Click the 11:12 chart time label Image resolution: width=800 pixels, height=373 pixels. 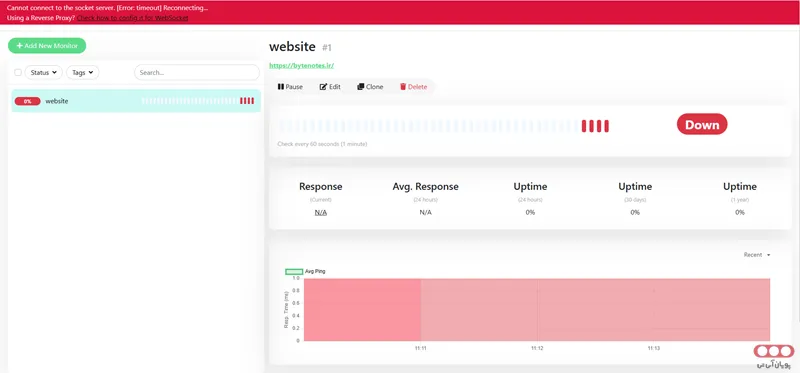click(x=537, y=349)
